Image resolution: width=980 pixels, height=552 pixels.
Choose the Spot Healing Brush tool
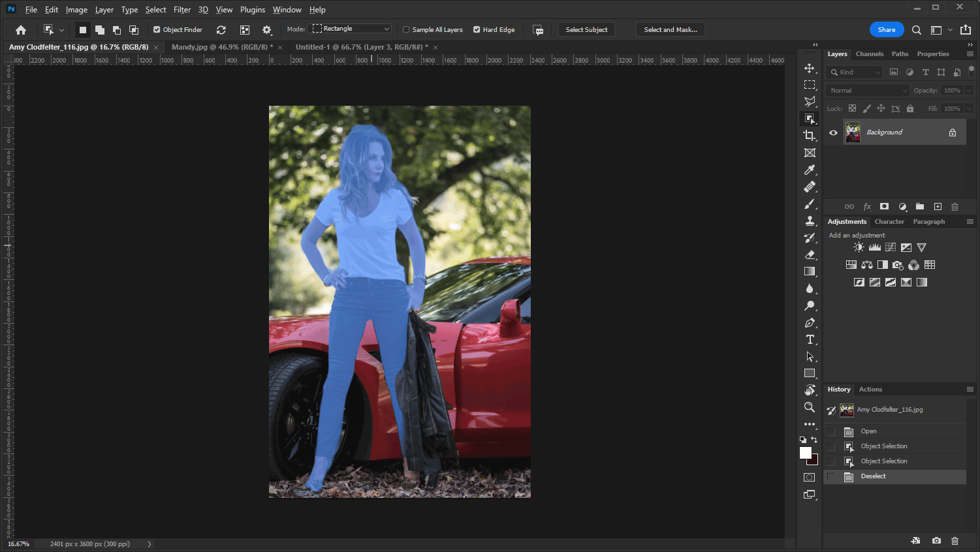(x=810, y=187)
